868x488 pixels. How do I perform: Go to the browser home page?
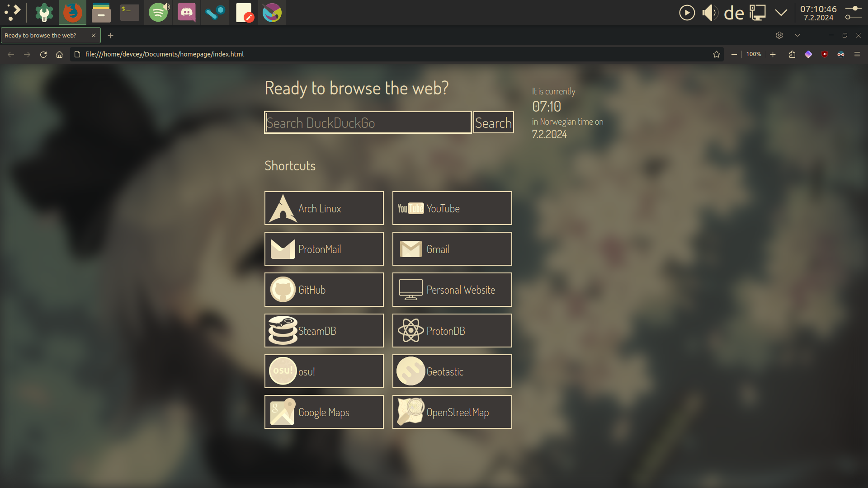[x=59, y=54]
